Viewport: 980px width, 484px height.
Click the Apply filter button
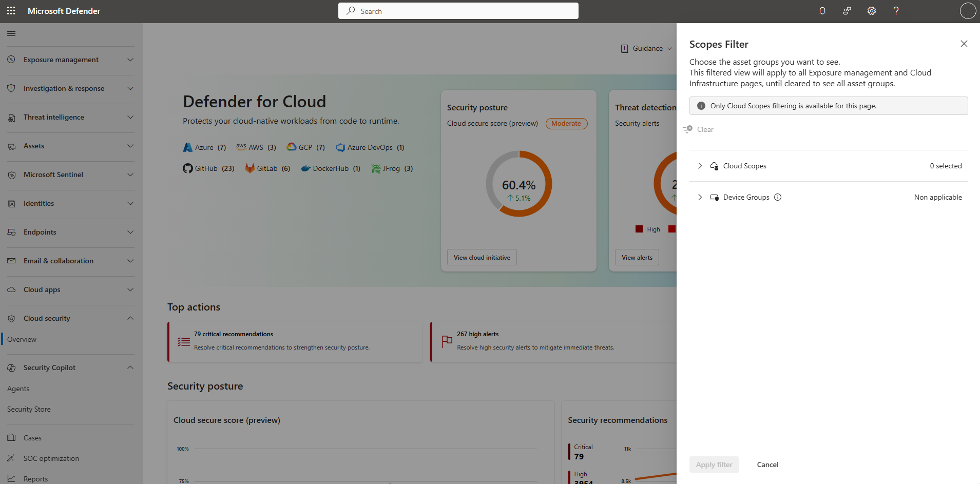click(x=714, y=464)
